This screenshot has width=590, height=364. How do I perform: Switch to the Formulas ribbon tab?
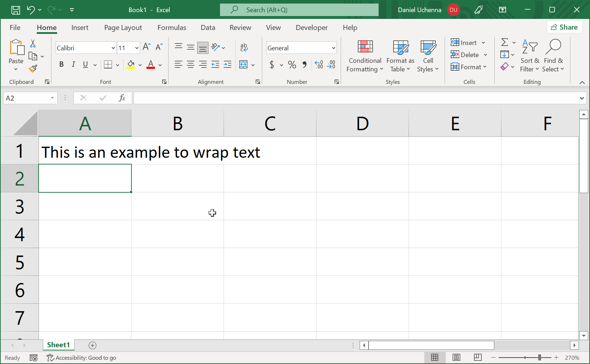point(172,27)
